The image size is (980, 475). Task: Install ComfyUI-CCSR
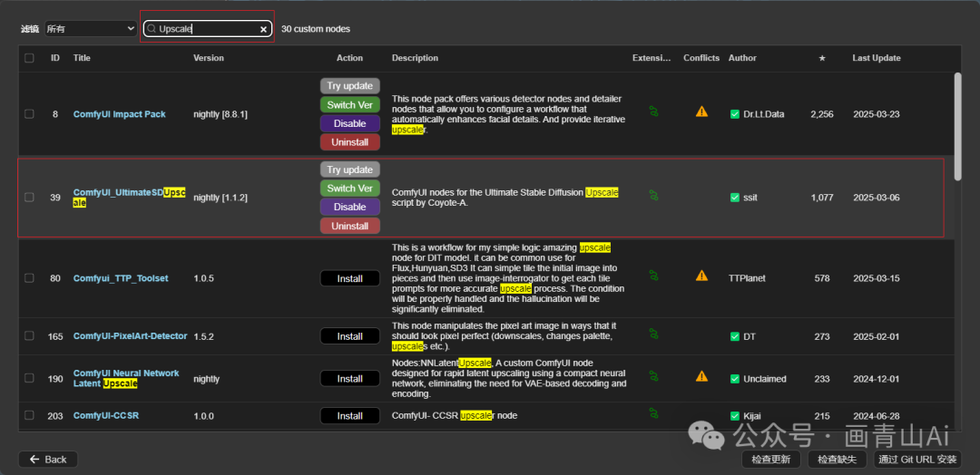[x=350, y=416]
